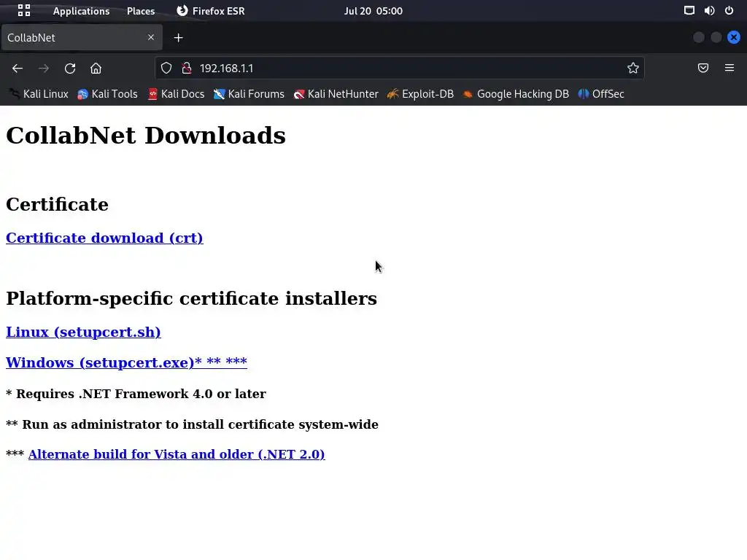Image resolution: width=747 pixels, height=560 pixels.
Task: Open the activities grid icon
Action: coord(24,10)
